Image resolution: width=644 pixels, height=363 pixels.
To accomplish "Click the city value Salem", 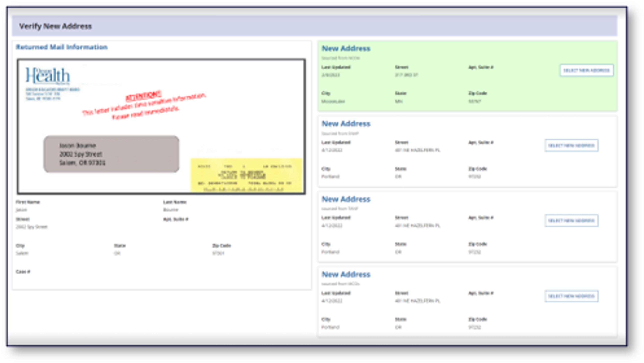I will coord(22,253).
